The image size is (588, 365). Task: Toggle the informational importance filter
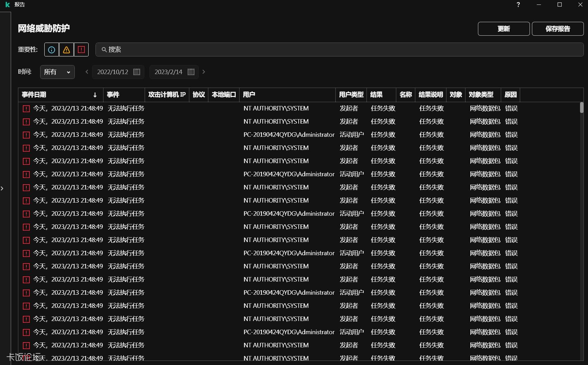click(x=52, y=50)
